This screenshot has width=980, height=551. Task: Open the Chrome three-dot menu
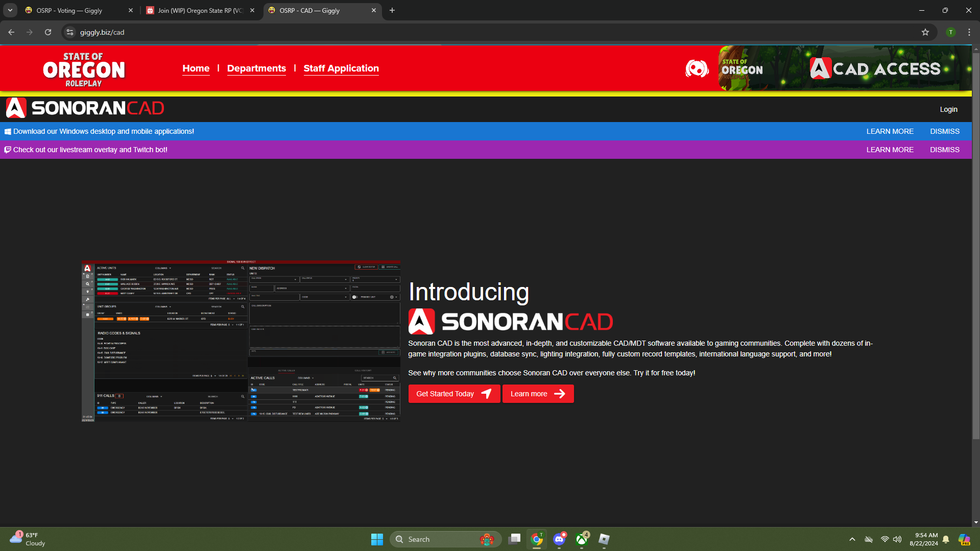click(969, 32)
